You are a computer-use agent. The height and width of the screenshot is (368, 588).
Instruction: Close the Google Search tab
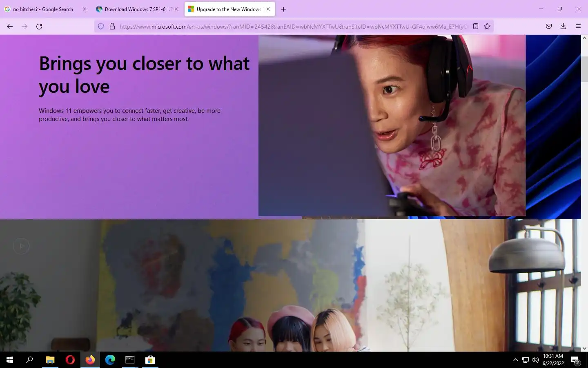click(85, 9)
